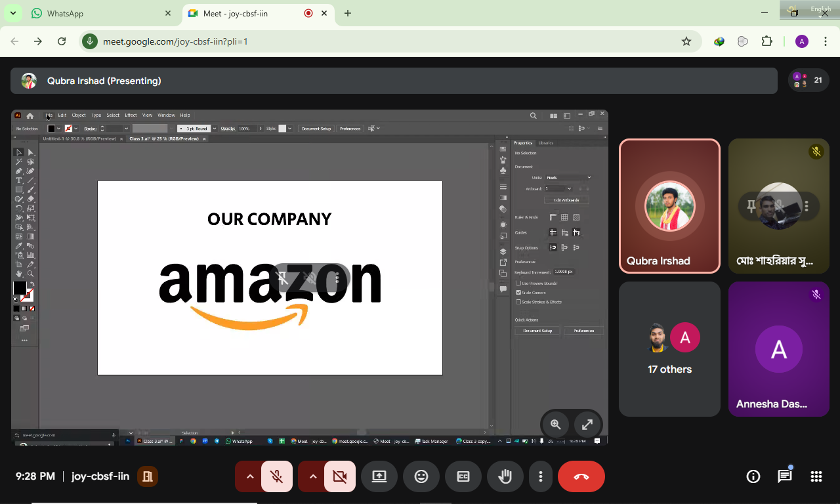Viewport: 840px width, 504px height.
Task: Toggle the first Snap Options button
Action: coord(553,247)
